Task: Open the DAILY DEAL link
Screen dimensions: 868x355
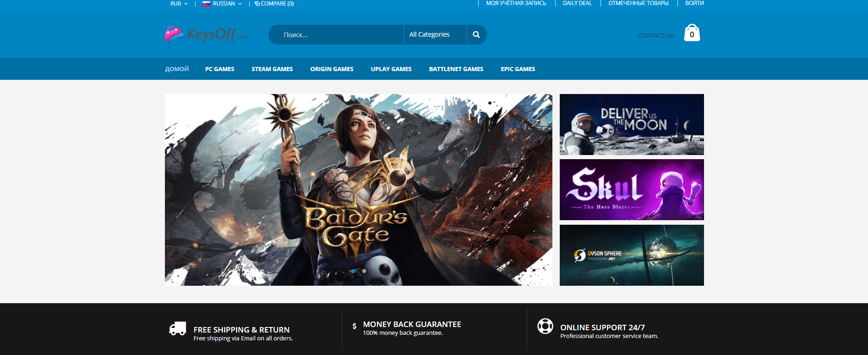Action: (577, 3)
